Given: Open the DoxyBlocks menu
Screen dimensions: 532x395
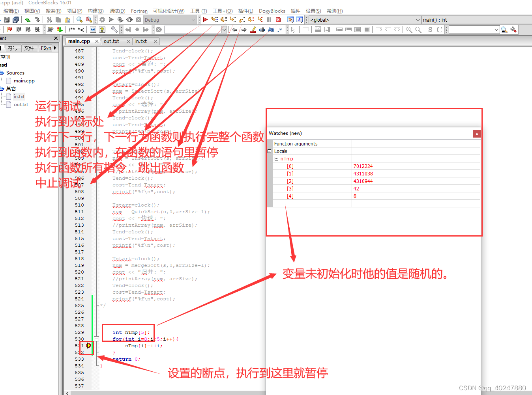Looking at the screenshot, I should (x=272, y=11).
